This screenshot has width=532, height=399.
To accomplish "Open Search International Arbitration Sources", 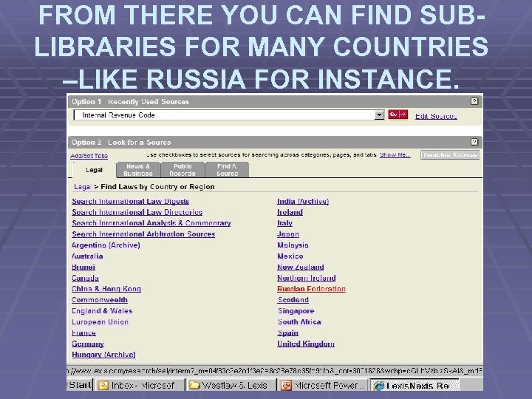I will [x=143, y=233].
